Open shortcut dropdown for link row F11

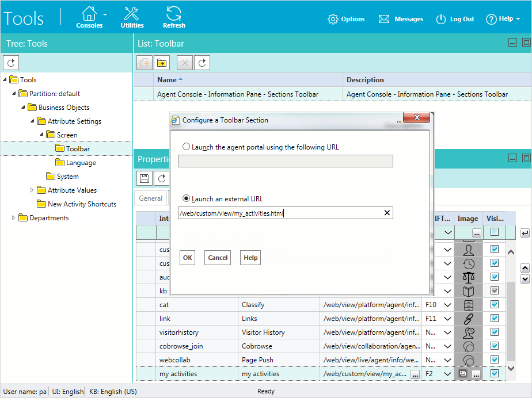pos(447,319)
